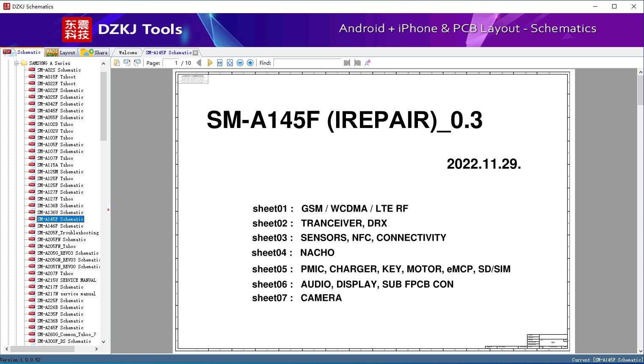Open SM-A205G_REV03 Schematic entry

tap(68, 253)
